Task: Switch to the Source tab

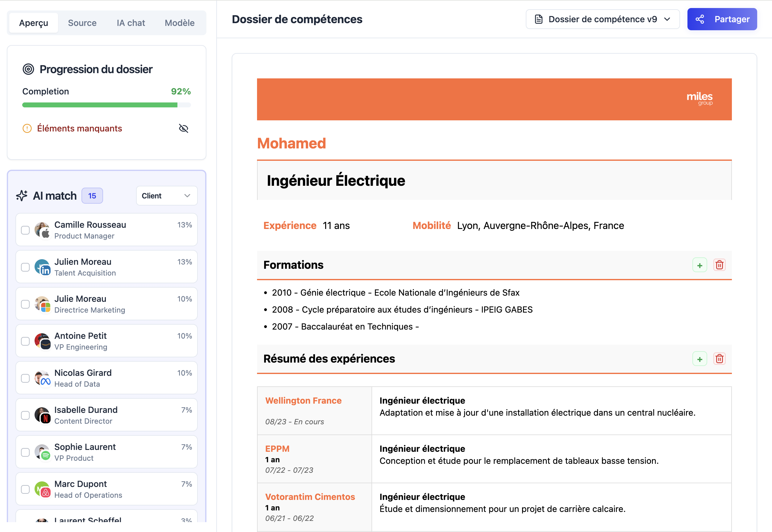Action: pyautogui.click(x=82, y=23)
